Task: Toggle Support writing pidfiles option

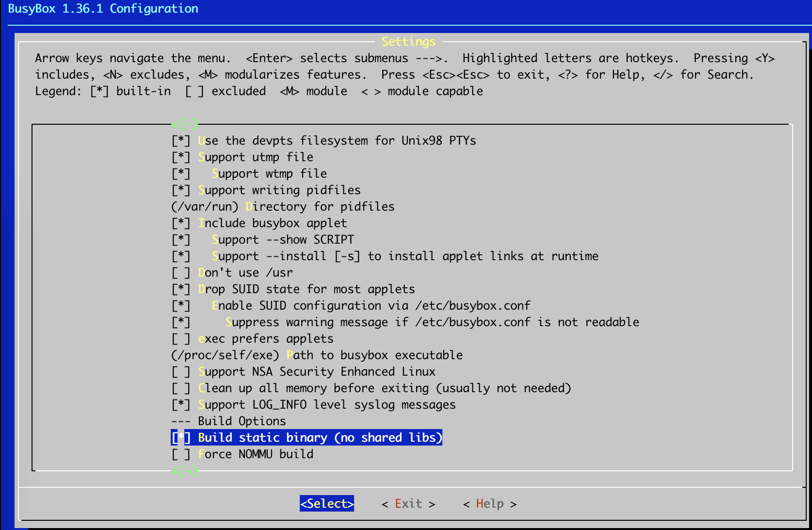Action: click(181, 190)
